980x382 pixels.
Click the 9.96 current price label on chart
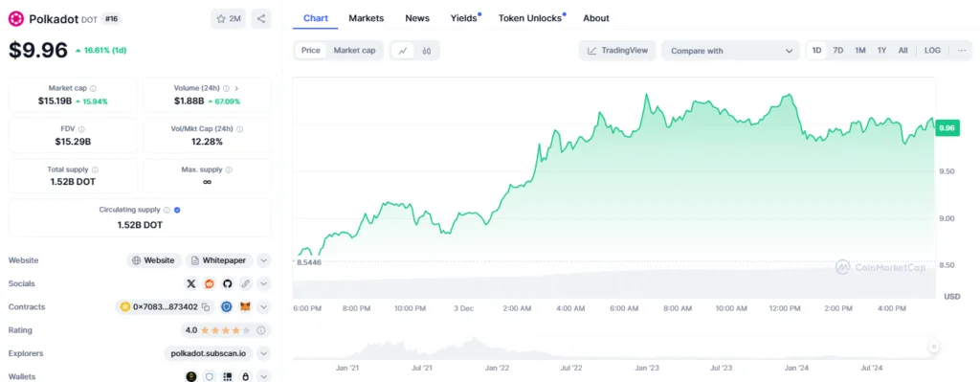(x=947, y=127)
